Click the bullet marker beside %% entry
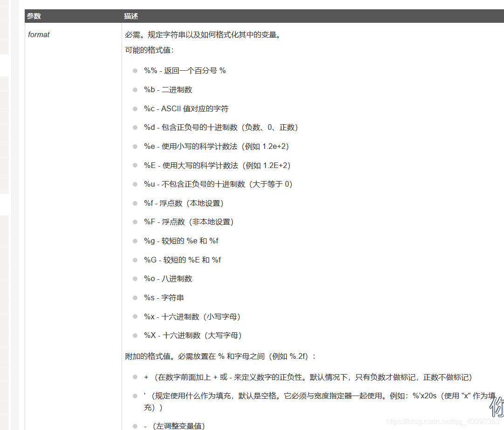This screenshot has width=504, height=430. (x=135, y=70)
